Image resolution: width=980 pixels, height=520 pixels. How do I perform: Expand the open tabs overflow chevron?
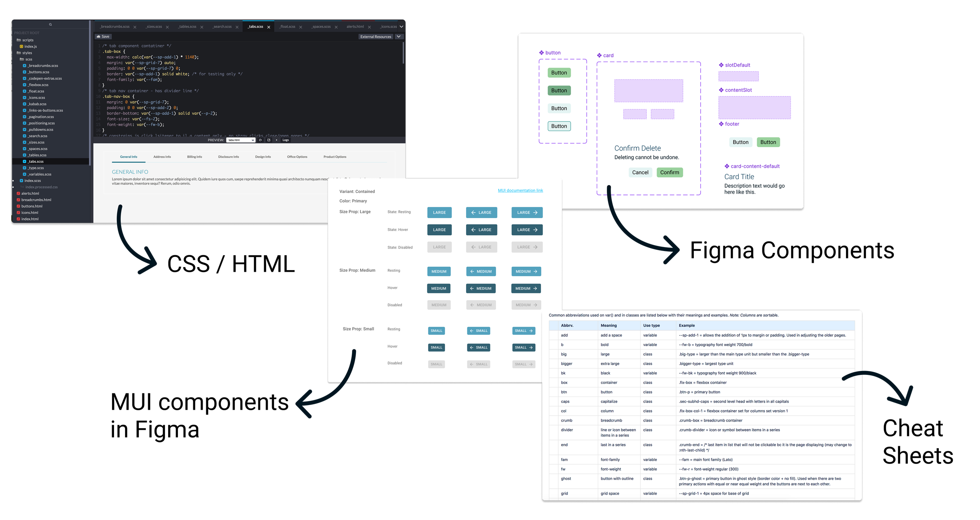401,27
